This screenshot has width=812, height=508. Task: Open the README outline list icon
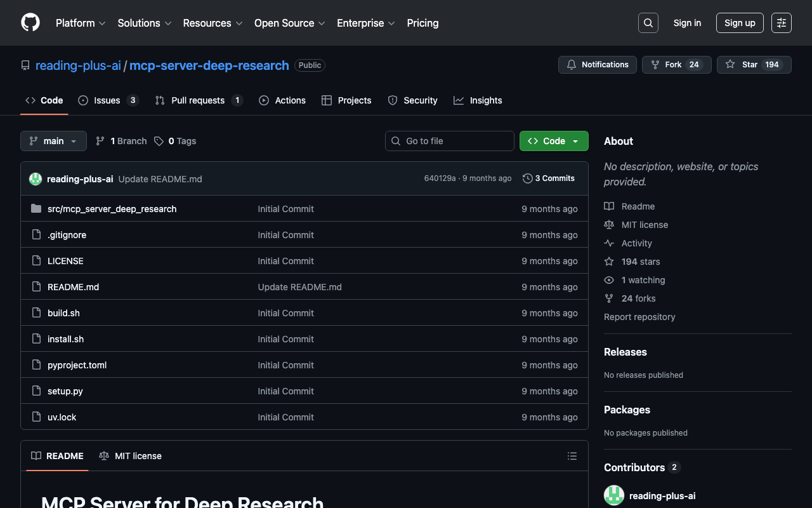[572, 456]
